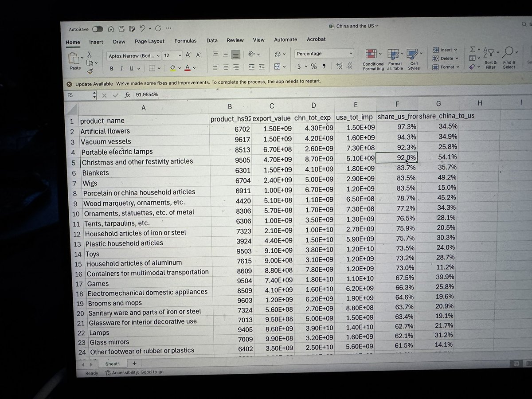Open Format as Table gallery
This screenshot has width=532, height=399.
(395, 60)
